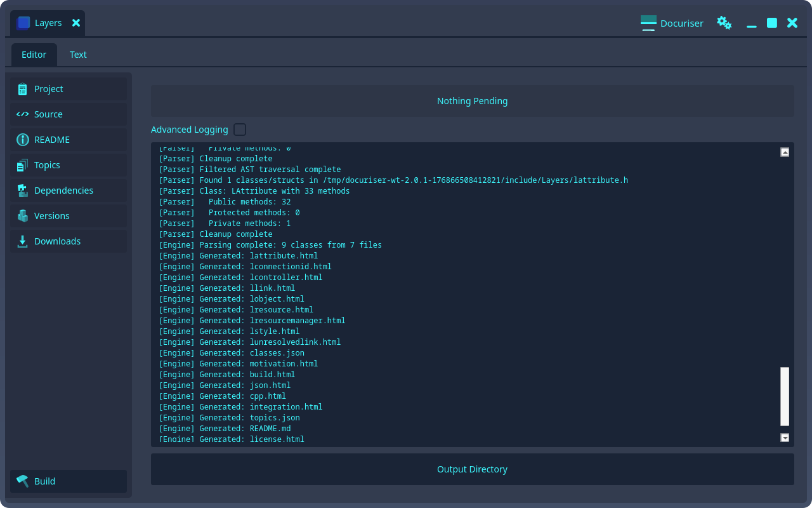Click log line 'Generated: lunresolvedlink.html'
The height and width of the screenshot is (508, 812).
[250, 342]
